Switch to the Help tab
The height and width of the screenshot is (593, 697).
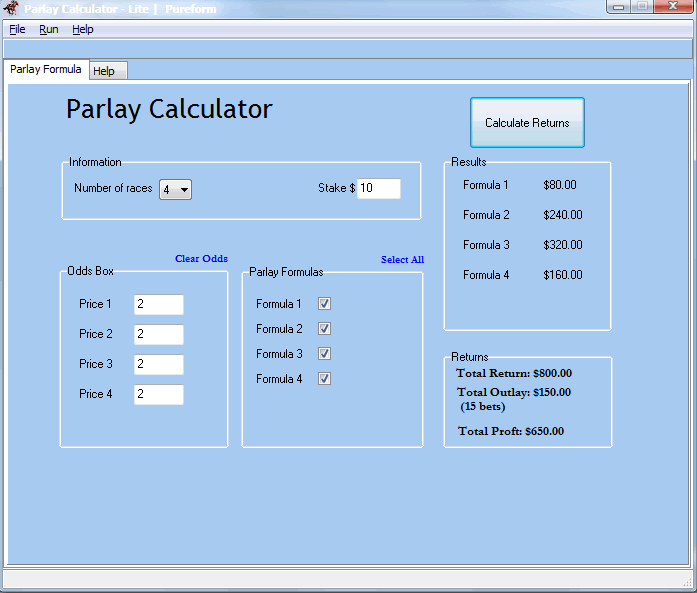pyautogui.click(x=104, y=71)
